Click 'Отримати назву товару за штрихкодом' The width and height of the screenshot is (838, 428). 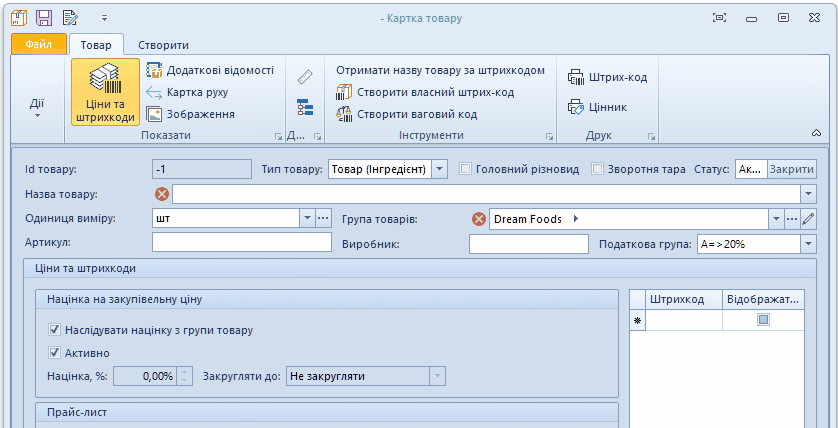[x=440, y=70]
